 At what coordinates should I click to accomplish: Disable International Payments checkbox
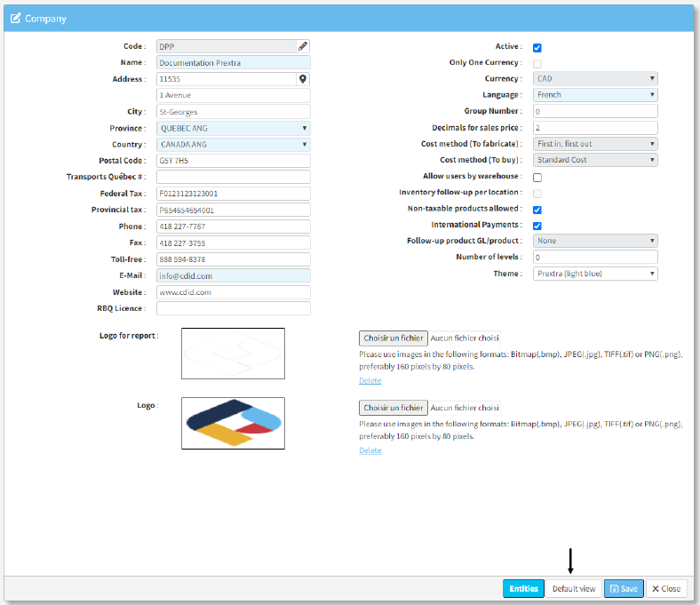pyautogui.click(x=537, y=226)
